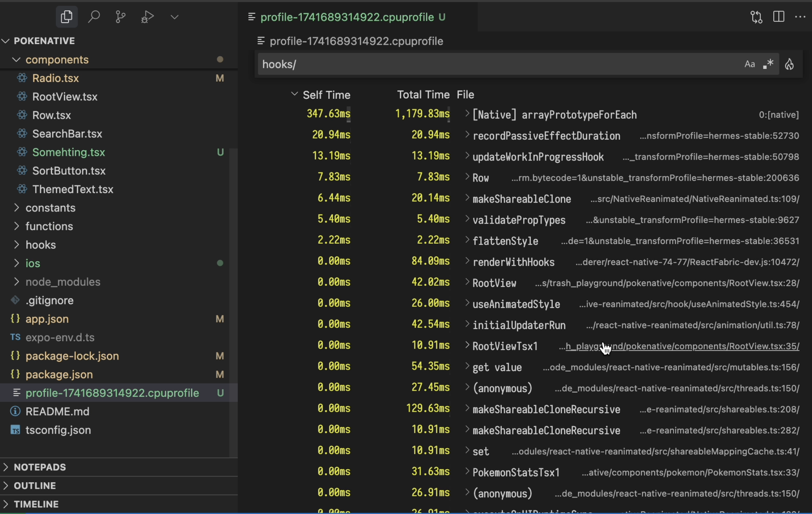The image size is (812, 514).
Task: Toggle Match Case in filter box
Action: pyautogui.click(x=750, y=64)
